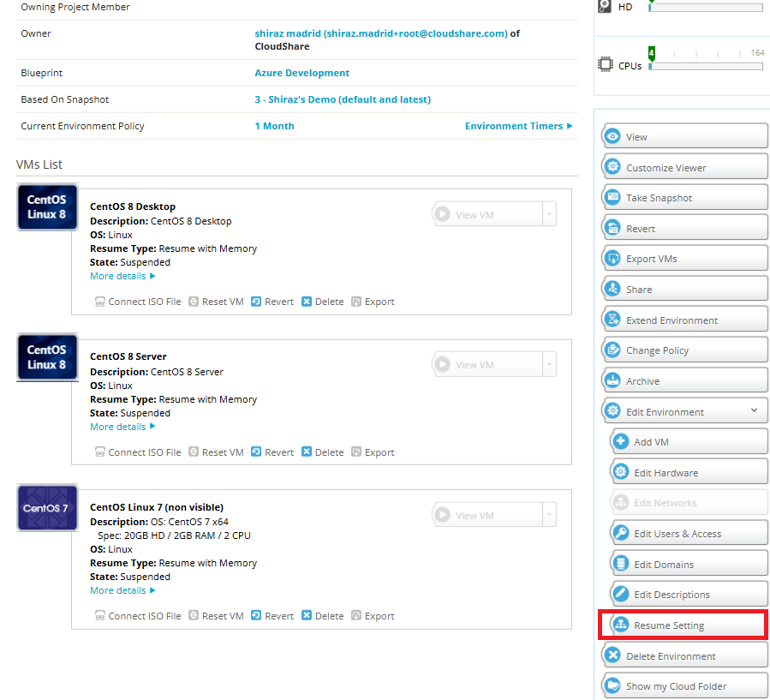
Task: Click Reset VM icon for CentOS Linux 7
Action: [194, 615]
